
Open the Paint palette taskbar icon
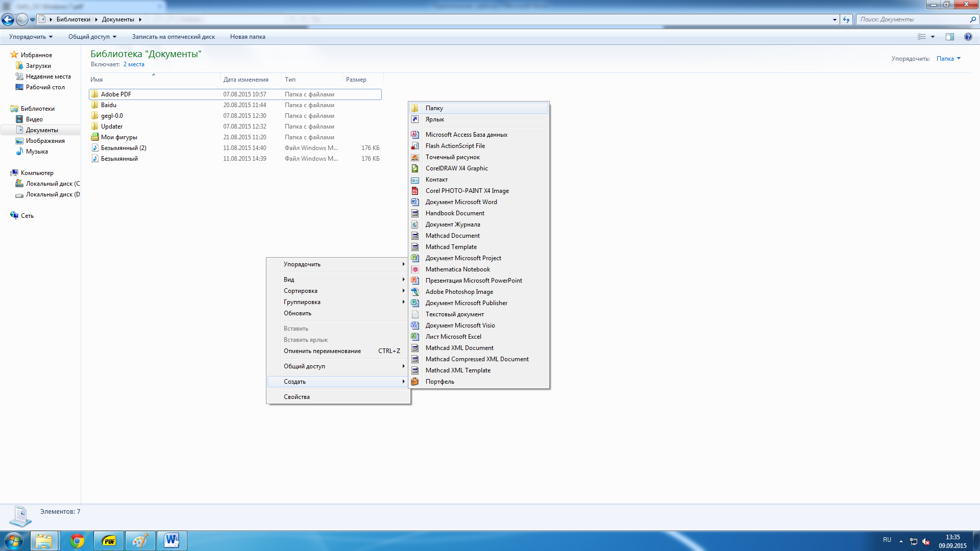coord(140,541)
